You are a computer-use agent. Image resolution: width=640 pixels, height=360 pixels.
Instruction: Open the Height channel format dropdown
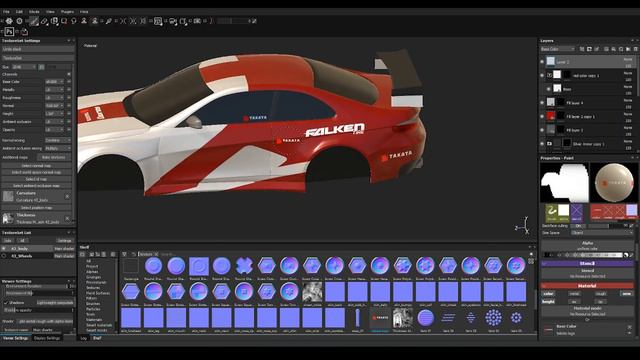(x=55, y=113)
